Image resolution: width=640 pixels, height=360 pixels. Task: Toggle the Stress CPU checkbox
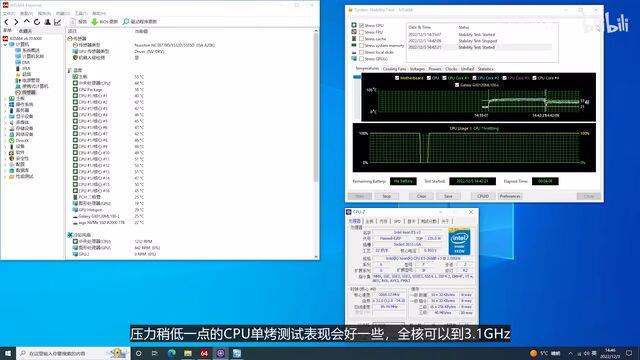(x=361, y=25)
